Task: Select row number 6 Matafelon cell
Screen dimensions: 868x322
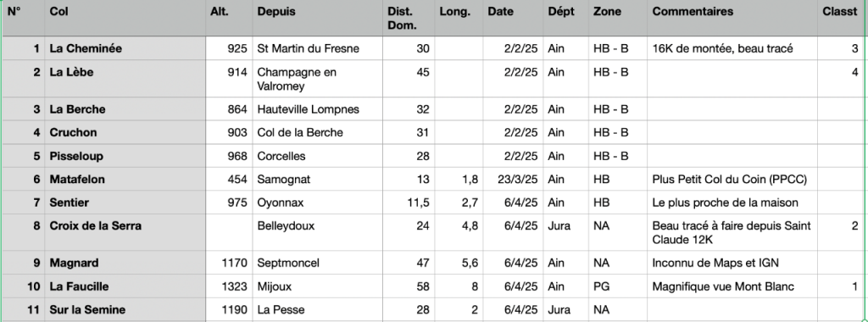Action: (125, 180)
